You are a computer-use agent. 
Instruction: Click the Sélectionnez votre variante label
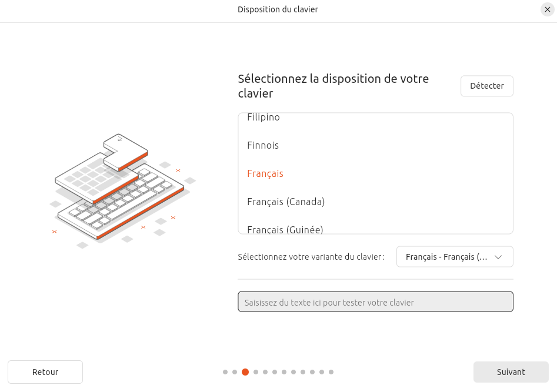311,256
